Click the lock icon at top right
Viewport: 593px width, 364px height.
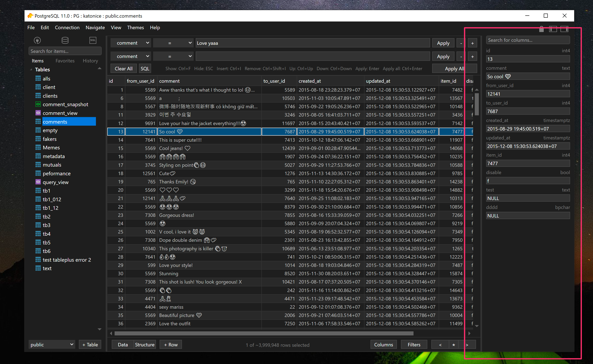tap(541, 29)
